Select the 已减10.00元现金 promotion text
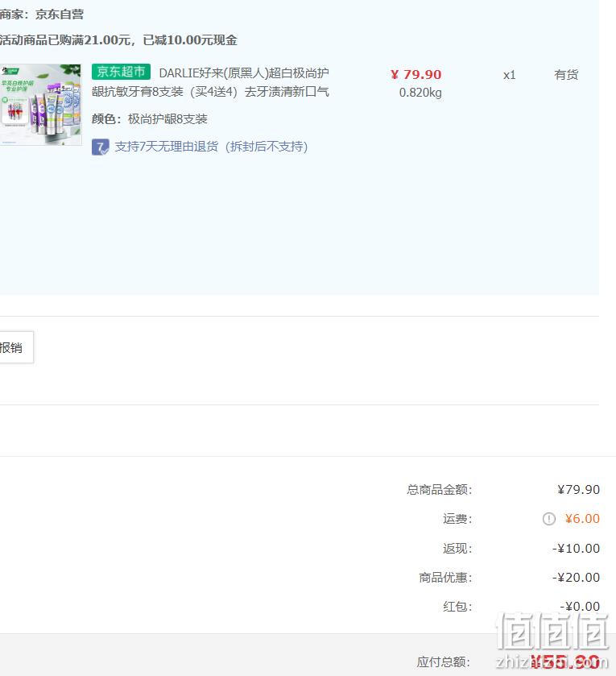The width and height of the screenshot is (616, 676). 190,40
